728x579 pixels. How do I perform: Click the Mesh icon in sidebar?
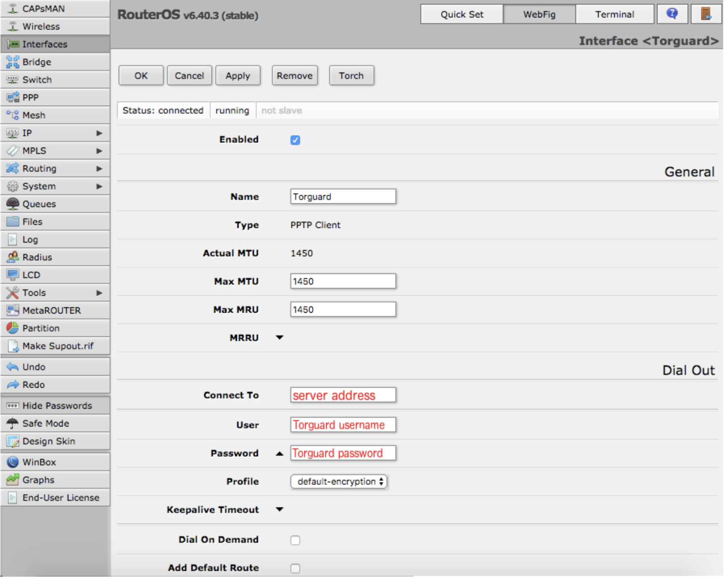pyautogui.click(x=12, y=115)
